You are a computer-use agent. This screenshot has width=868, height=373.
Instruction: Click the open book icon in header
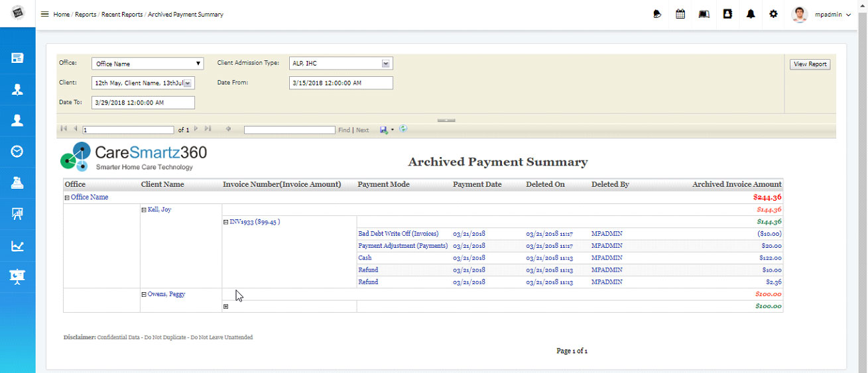tap(704, 14)
